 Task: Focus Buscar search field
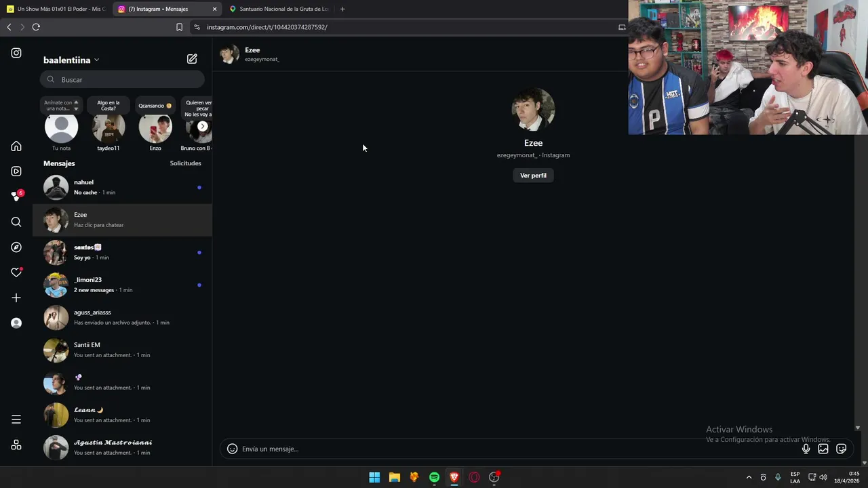click(x=122, y=79)
